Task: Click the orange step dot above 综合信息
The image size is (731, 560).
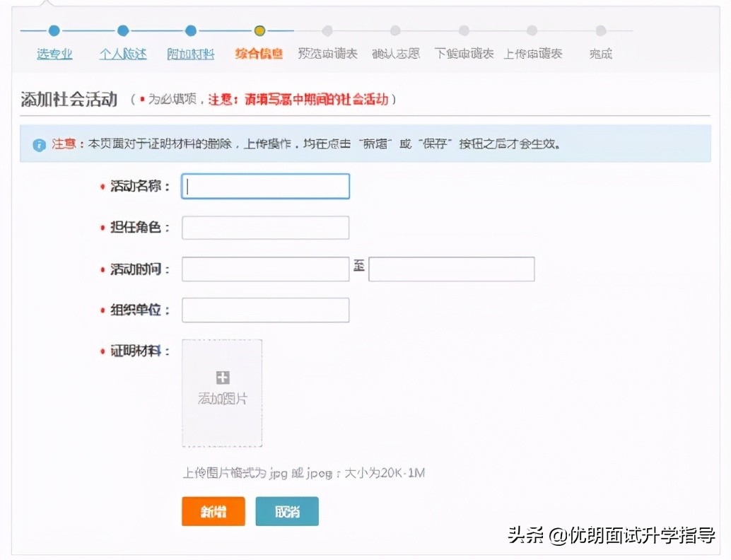Action: [259, 31]
